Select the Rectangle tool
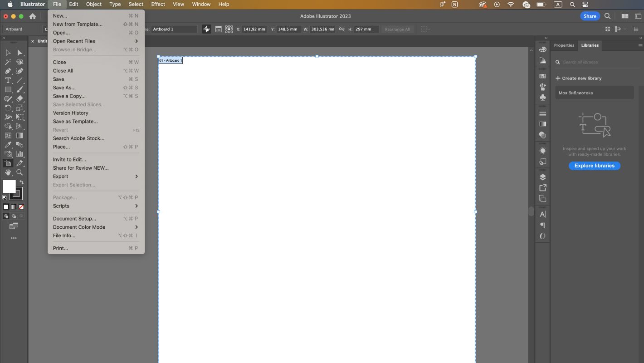The height and width of the screenshot is (363, 644). point(8,89)
